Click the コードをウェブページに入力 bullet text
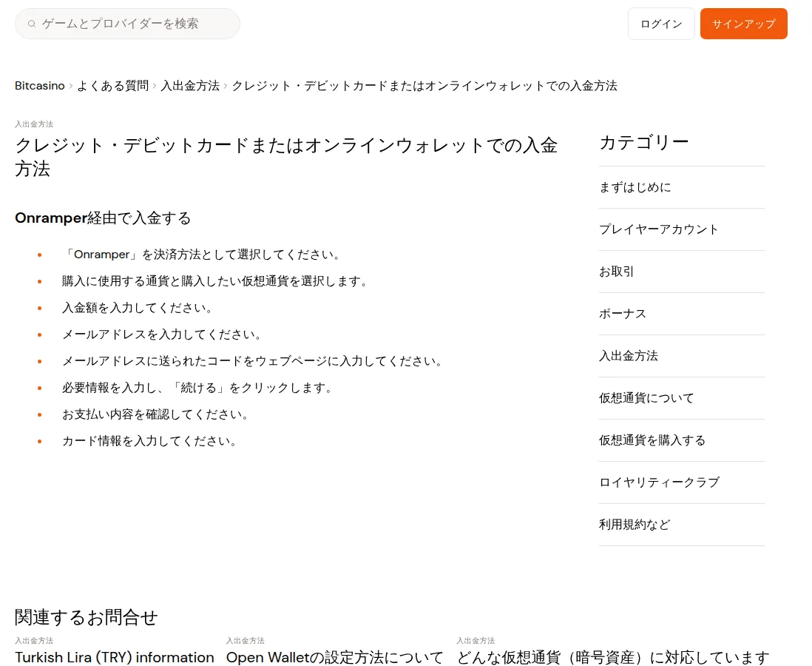The width and height of the screenshot is (812, 666). 253,361
